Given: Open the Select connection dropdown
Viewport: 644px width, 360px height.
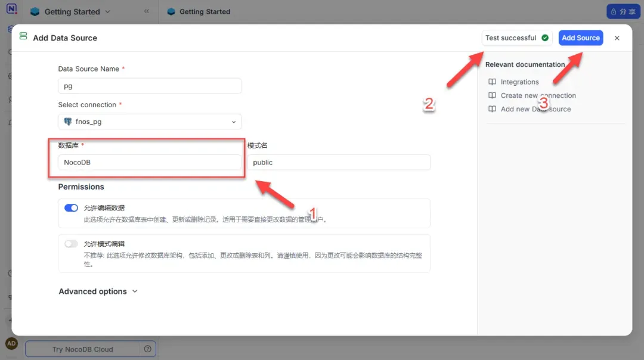Looking at the screenshot, I should click(150, 122).
